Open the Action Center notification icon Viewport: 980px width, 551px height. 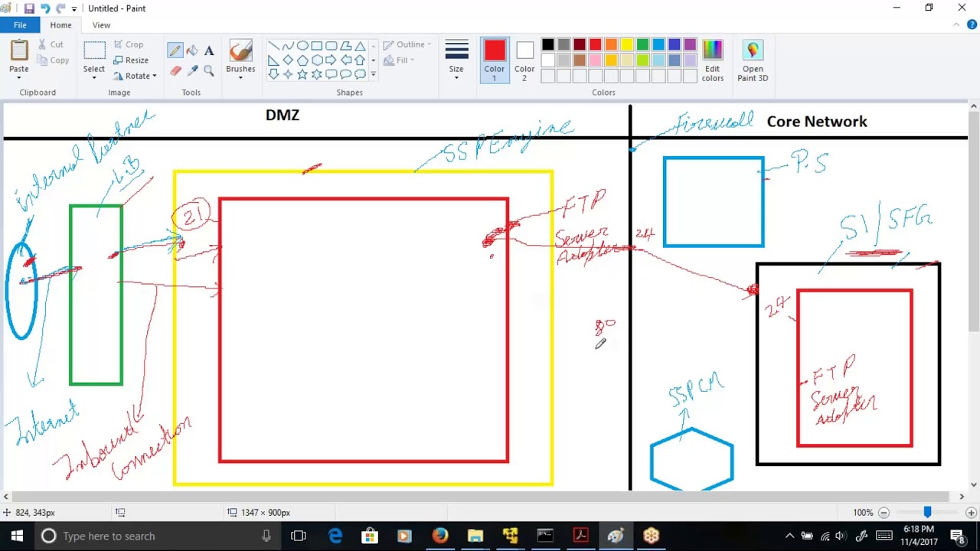point(958,536)
